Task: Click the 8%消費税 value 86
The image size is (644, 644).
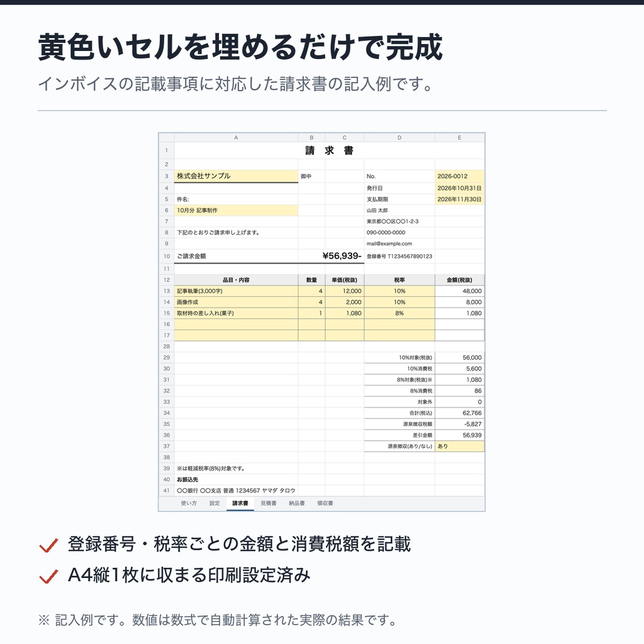Action: 460,391
